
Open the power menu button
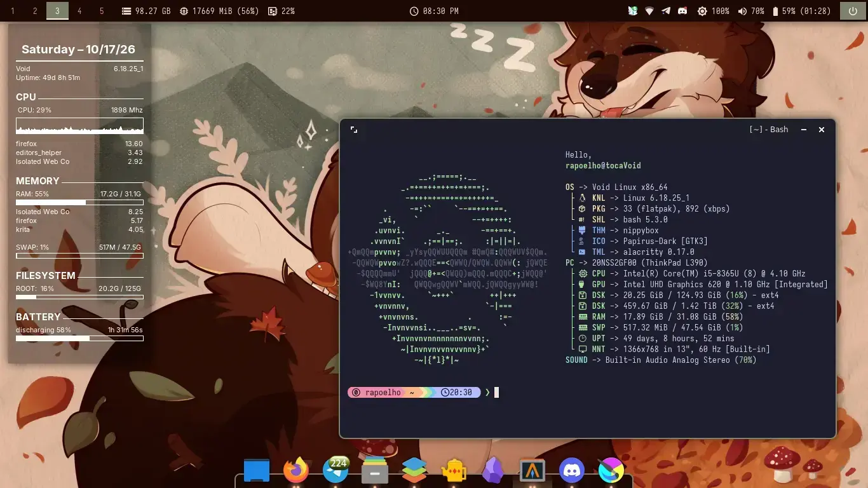point(853,11)
